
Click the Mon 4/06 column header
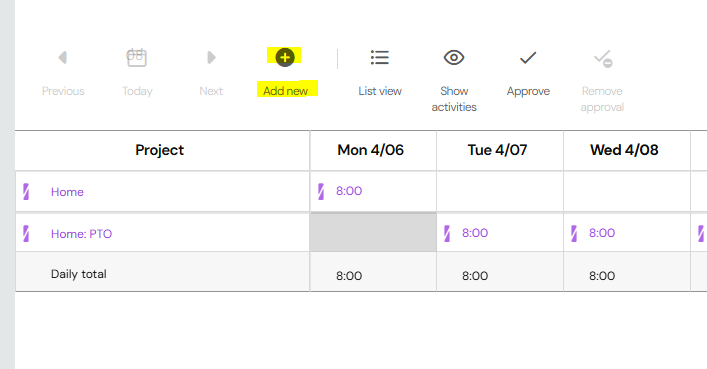click(371, 150)
